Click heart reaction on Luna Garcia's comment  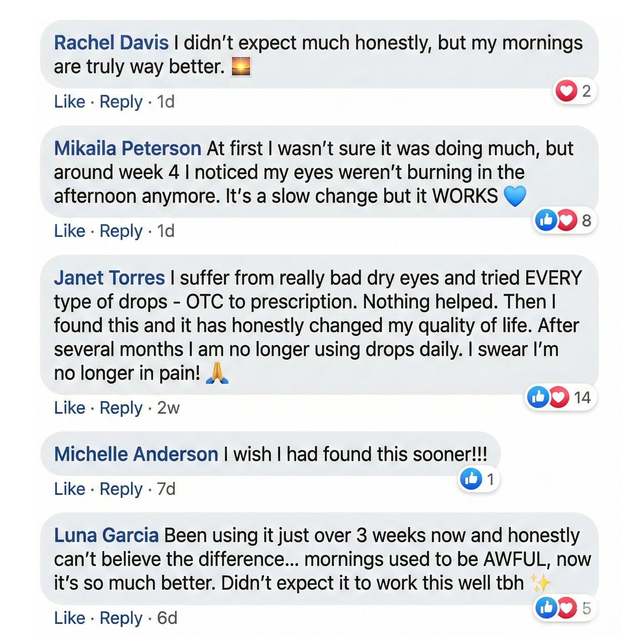click(566, 608)
